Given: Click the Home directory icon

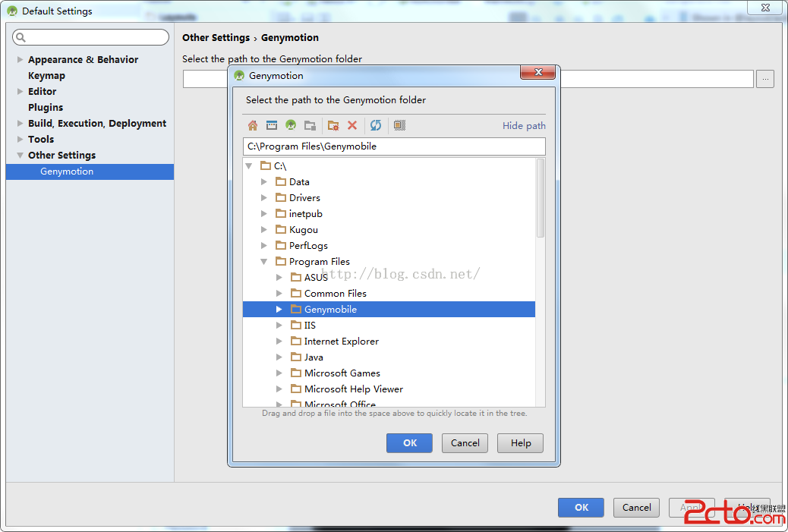Looking at the screenshot, I should 253,125.
